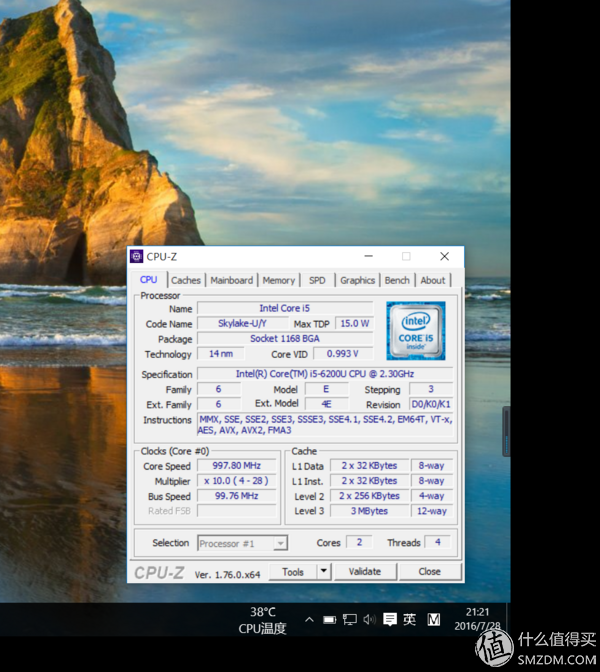
Task: Open the volume speaker tray icon
Action: click(x=369, y=619)
